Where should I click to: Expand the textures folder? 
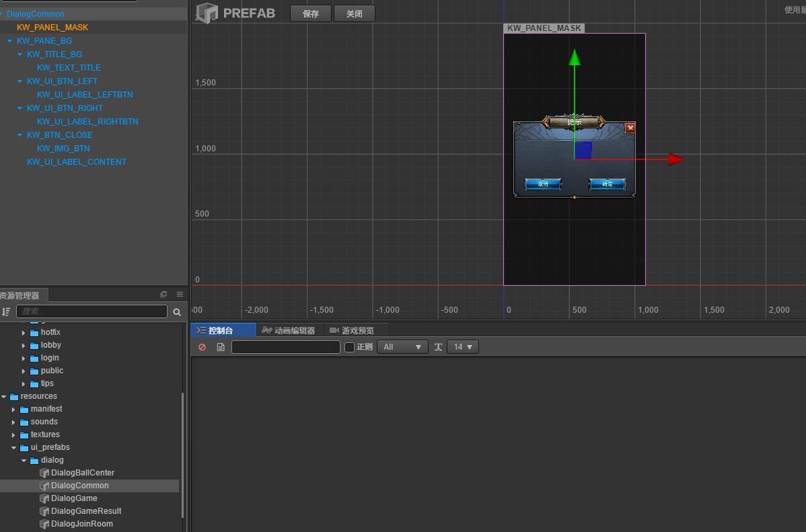[13, 435]
